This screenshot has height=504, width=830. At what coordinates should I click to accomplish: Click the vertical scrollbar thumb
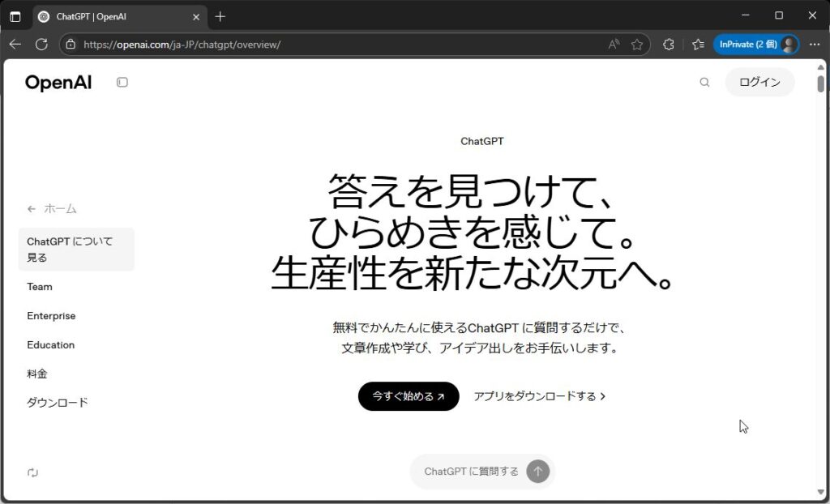820,83
